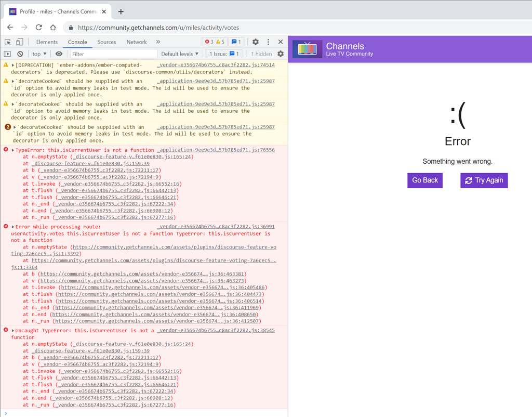Click the Channels Live TV Community title

tap(350, 49)
